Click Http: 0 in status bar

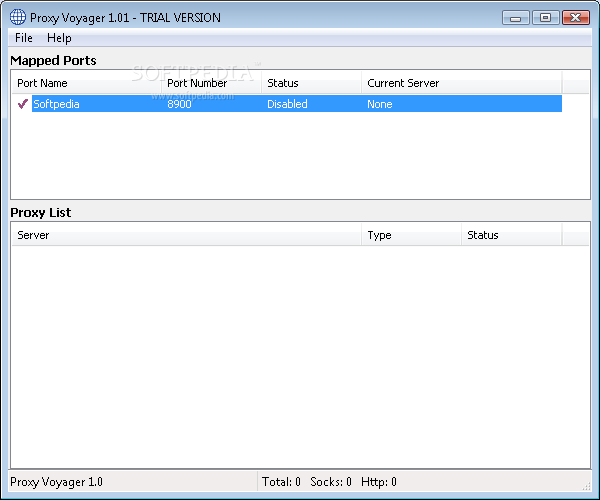click(x=379, y=482)
